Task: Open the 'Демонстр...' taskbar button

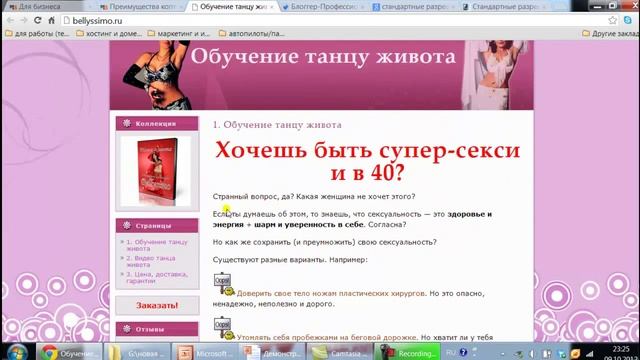Action: click(x=272, y=352)
